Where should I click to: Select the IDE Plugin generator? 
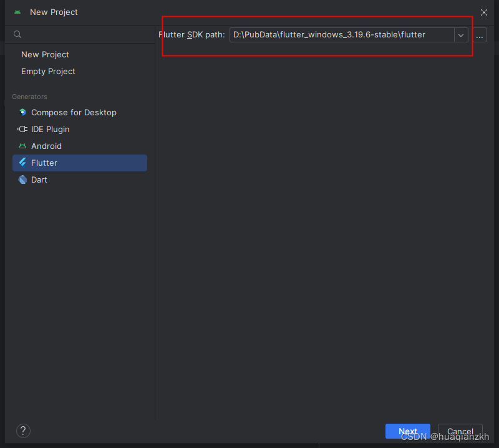tap(80, 129)
